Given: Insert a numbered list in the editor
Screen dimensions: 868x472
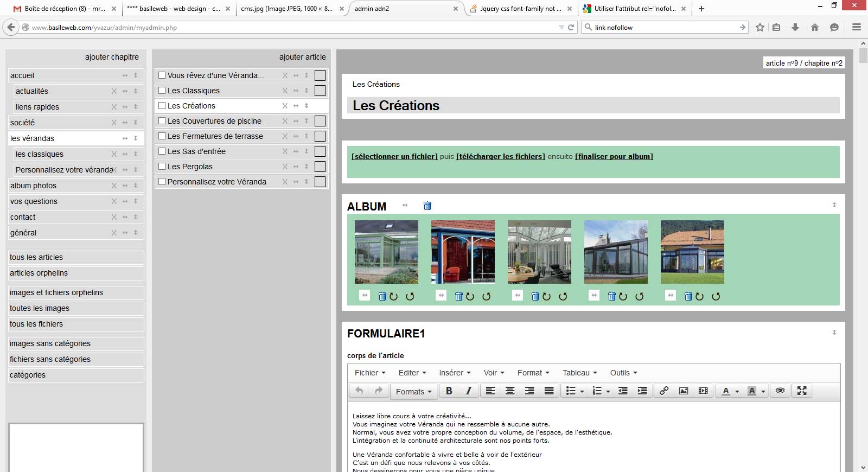Looking at the screenshot, I should 597,391.
